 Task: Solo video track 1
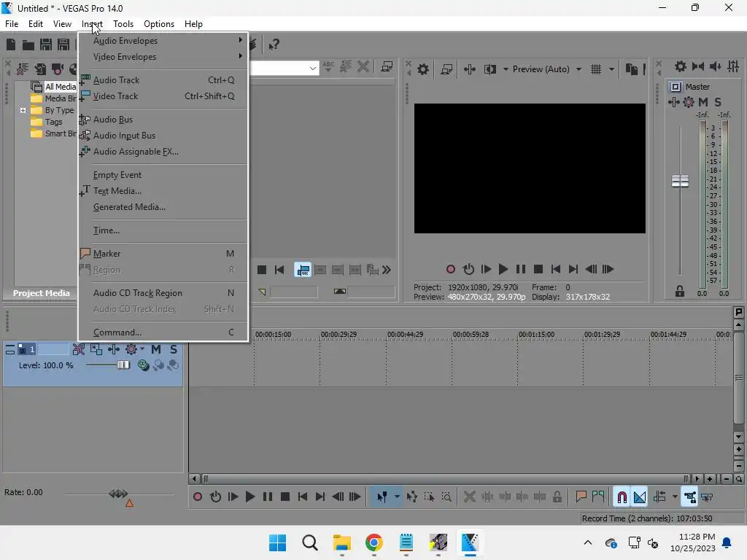(x=174, y=349)
